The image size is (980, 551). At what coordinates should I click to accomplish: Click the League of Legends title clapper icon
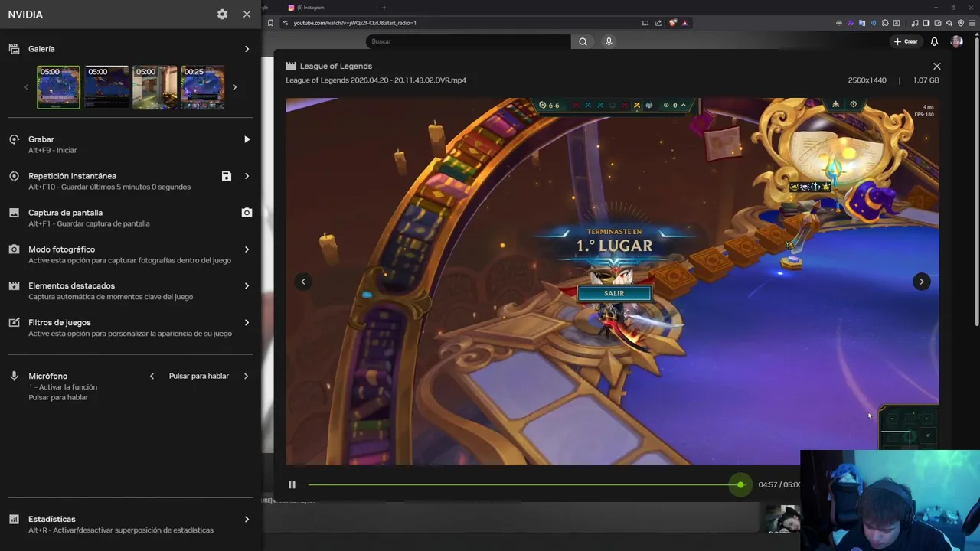[291, 67]
